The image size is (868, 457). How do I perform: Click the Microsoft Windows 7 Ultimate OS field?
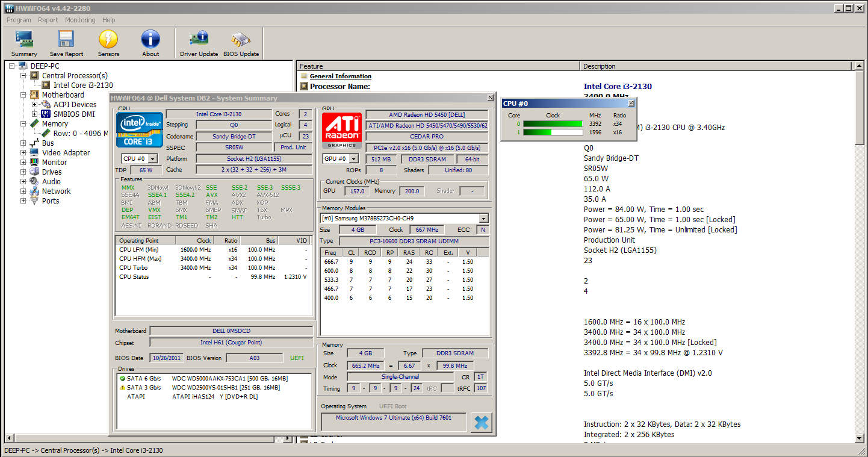click(x=394, y=422)
